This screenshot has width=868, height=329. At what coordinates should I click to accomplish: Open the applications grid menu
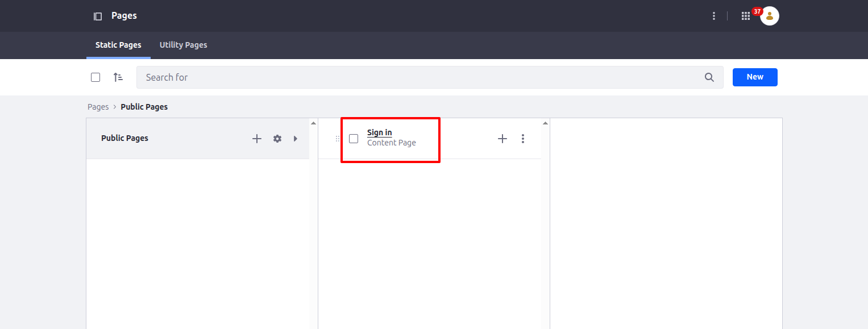(745, 16)
